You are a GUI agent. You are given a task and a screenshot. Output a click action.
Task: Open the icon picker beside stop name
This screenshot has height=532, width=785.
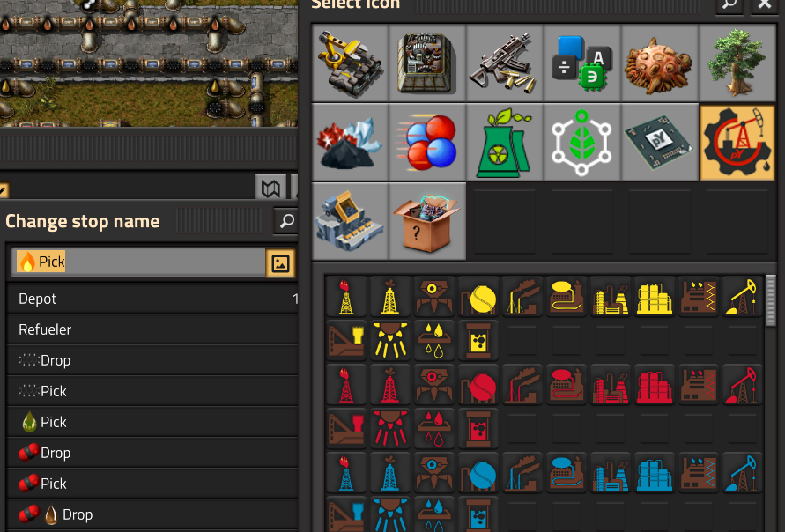[280, 263]
